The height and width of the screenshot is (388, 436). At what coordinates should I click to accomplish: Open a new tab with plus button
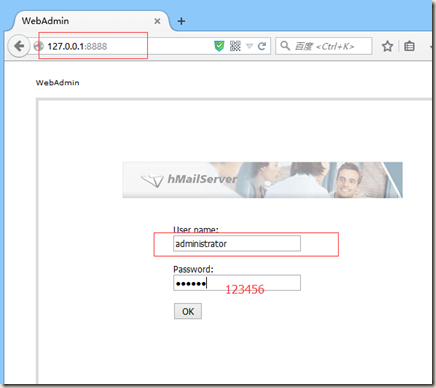coord(181,21)
